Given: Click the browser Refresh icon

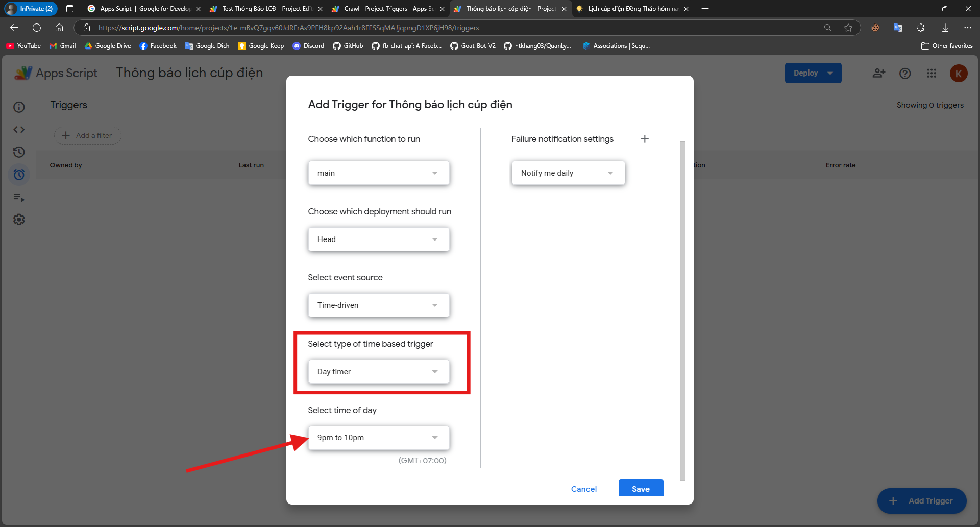Looking at the screenshot, I should coord(37,28).
